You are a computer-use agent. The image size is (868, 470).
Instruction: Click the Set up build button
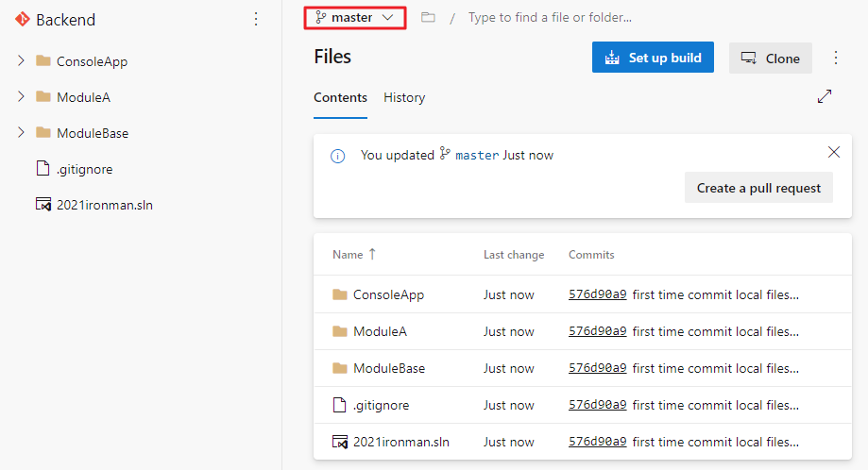(x=653, y=58)
